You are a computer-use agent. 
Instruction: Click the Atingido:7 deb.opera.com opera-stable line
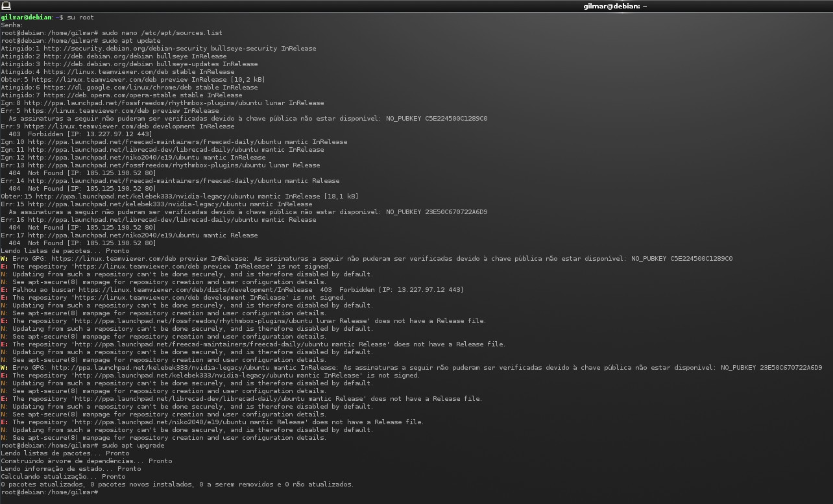pyautogui.click(x=121, y=95)
